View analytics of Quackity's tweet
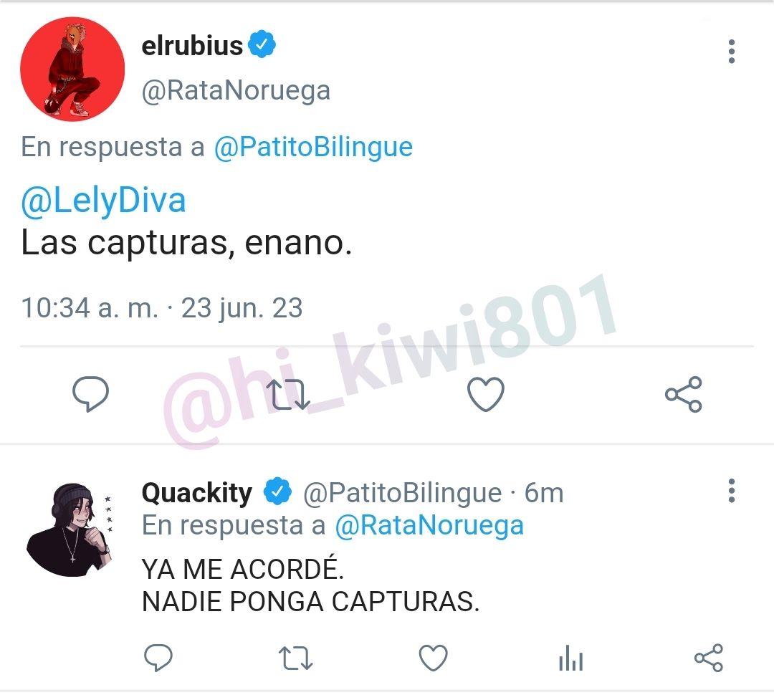Viewport: 774px width, 700px height. point(571,658)
